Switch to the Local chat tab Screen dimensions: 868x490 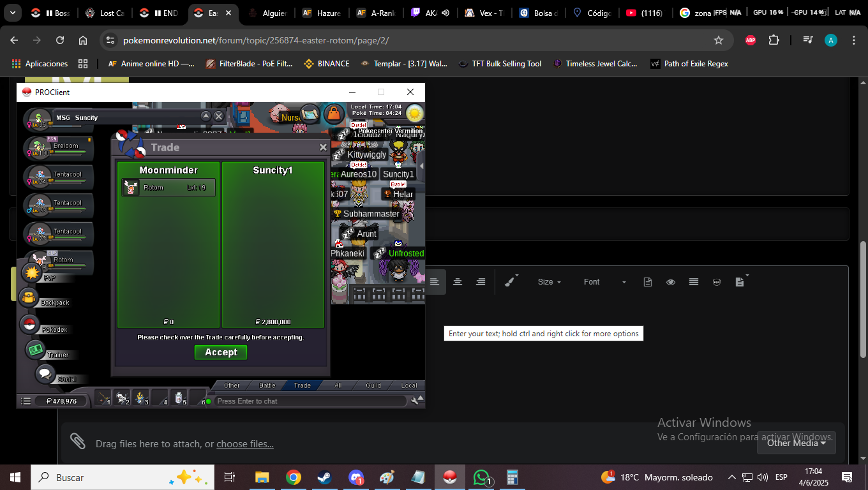[408, 385]
